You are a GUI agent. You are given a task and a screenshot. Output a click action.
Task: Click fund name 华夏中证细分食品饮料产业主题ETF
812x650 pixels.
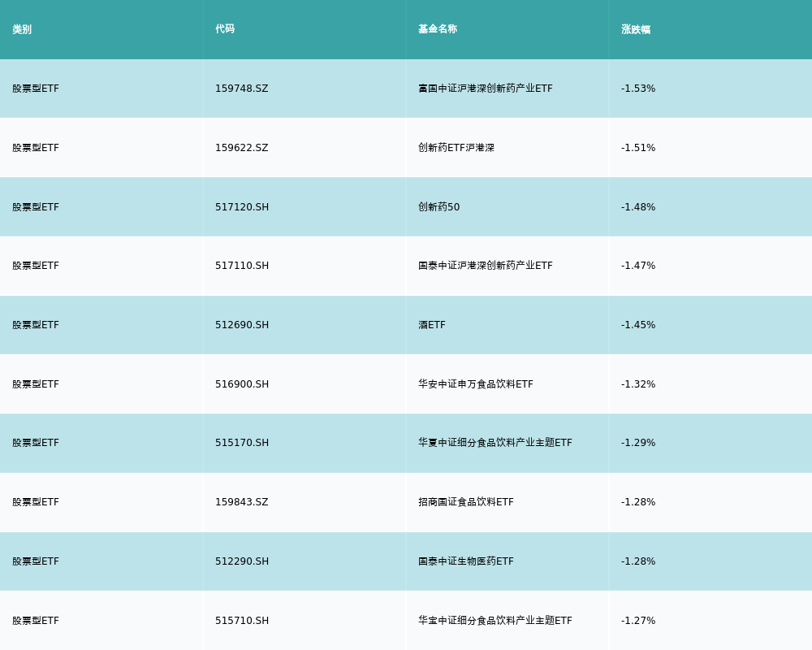(x=495, y=443)
